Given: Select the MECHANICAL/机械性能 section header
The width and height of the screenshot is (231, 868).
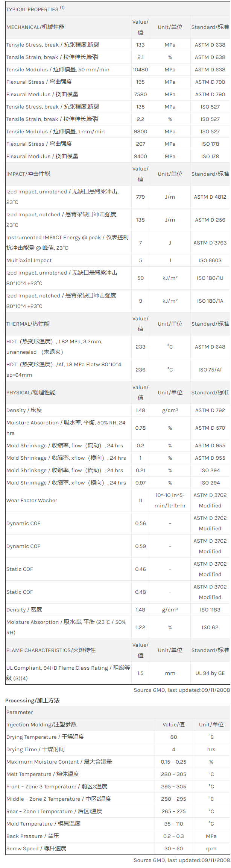Looking at the screenshot, I should click(x=35, y=27).
